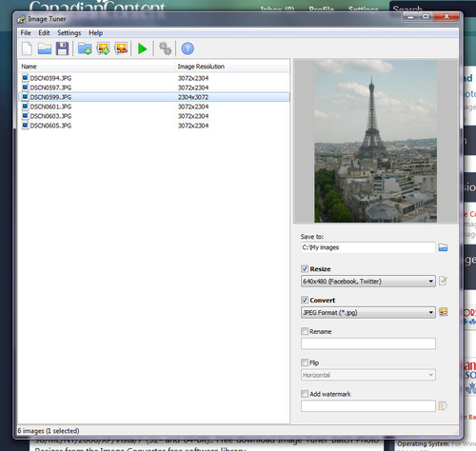Sort list by Image Resolution column header
The height and width of the screenshot is (451, 476).
click(231, 67)
